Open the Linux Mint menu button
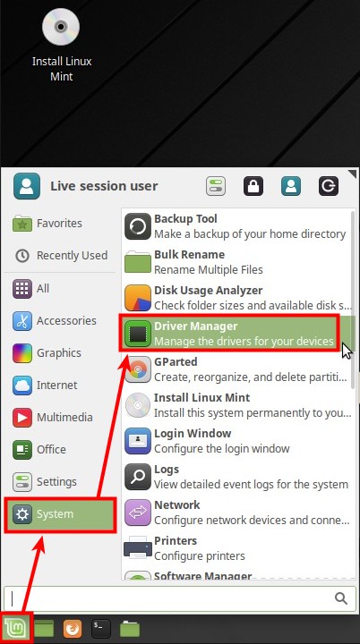The width and height of the screenshot is (360, 644). point(14,629)
